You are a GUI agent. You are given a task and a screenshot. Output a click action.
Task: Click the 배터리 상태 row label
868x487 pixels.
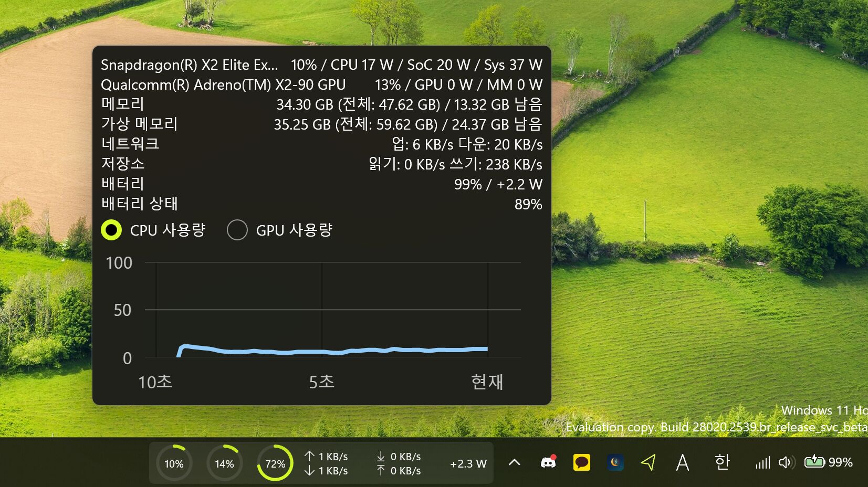pyautogui.click(x=140, y=204)
